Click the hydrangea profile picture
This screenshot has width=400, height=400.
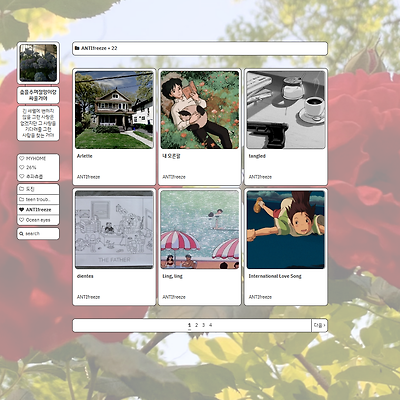(38, 63)
